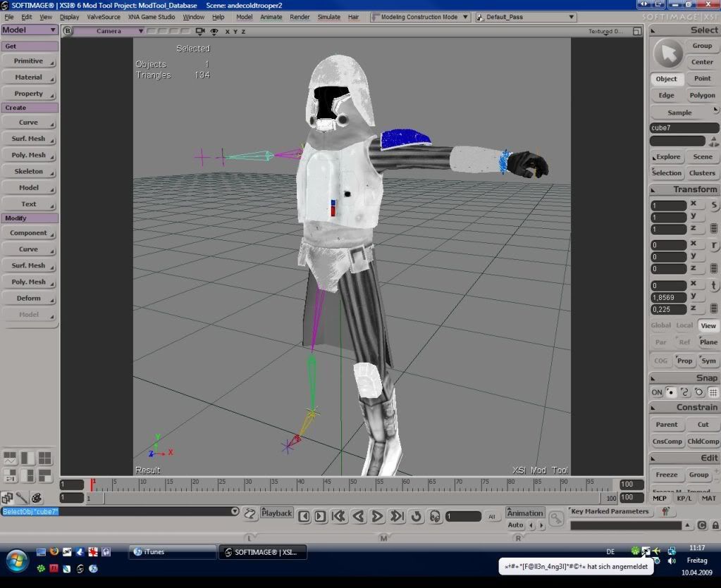Open the ValveSource menu

[104, 17]
